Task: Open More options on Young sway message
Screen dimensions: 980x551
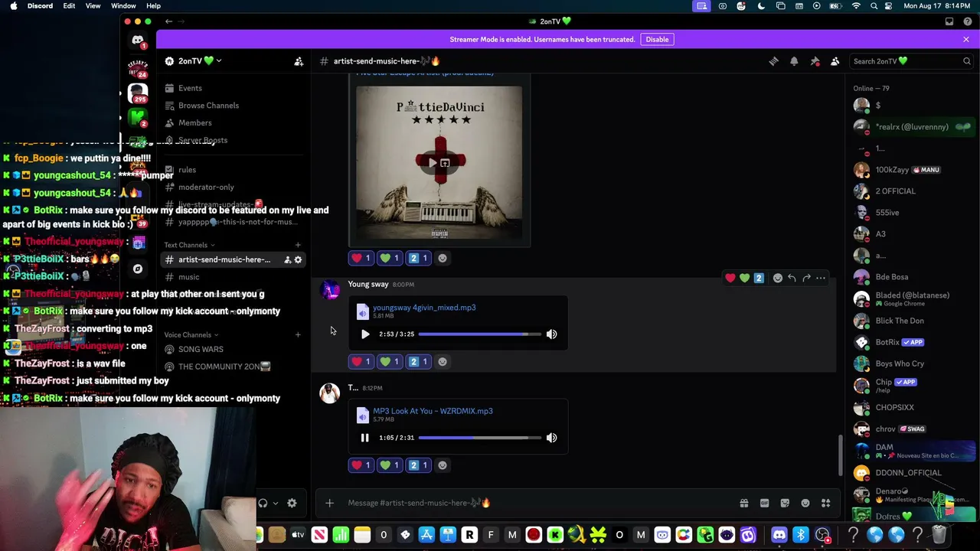Action: coord(821,278)
